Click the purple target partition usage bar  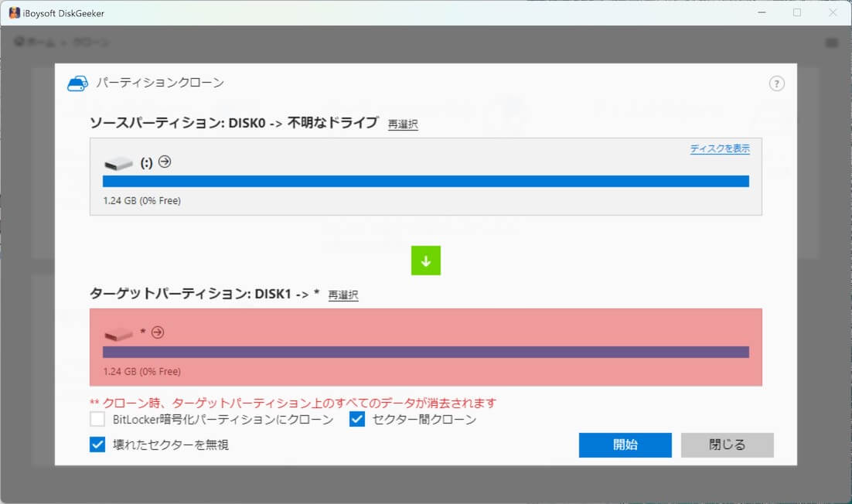pyautogui.click(x=425, y=352)
